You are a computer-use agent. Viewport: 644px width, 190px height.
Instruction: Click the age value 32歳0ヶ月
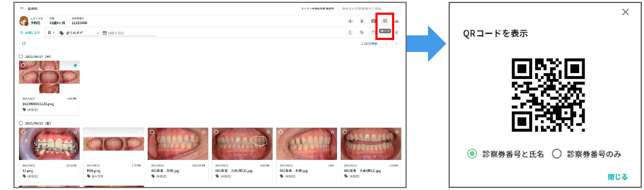tap(57, 23)
